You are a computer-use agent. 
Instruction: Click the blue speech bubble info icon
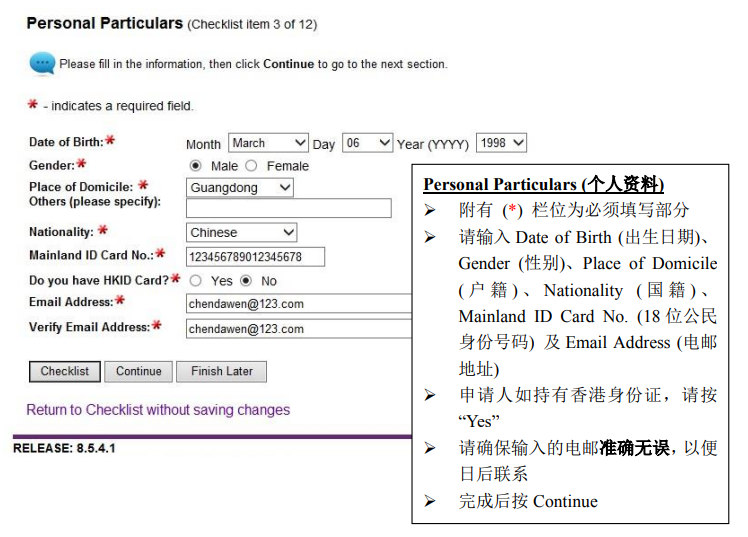click(x=42, y=64)
